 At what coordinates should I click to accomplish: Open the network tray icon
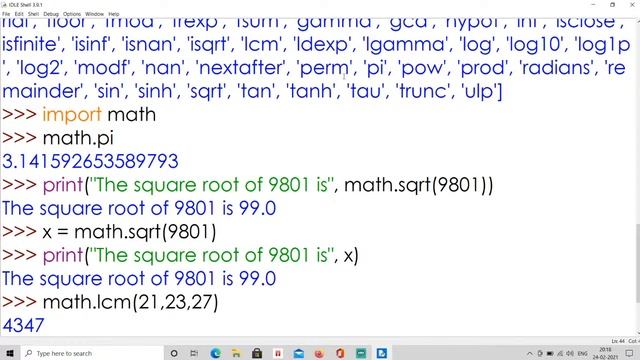(x=560, y=353)
